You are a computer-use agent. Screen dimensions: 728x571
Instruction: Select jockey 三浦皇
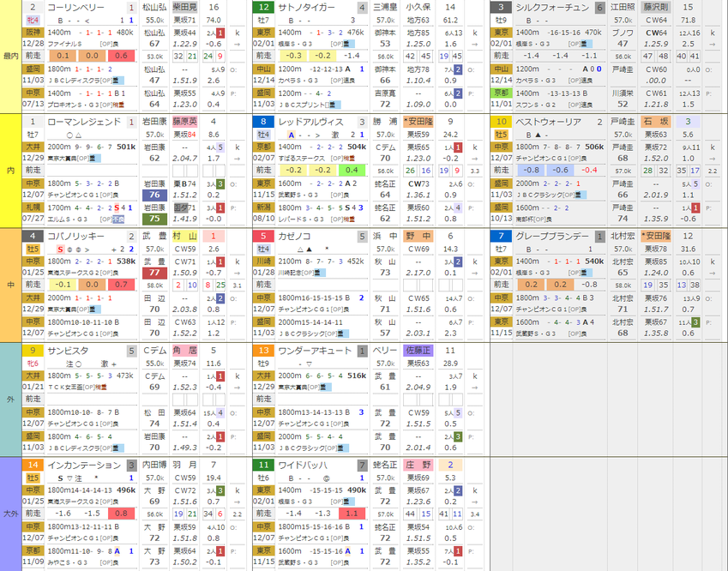click(385, 8)
